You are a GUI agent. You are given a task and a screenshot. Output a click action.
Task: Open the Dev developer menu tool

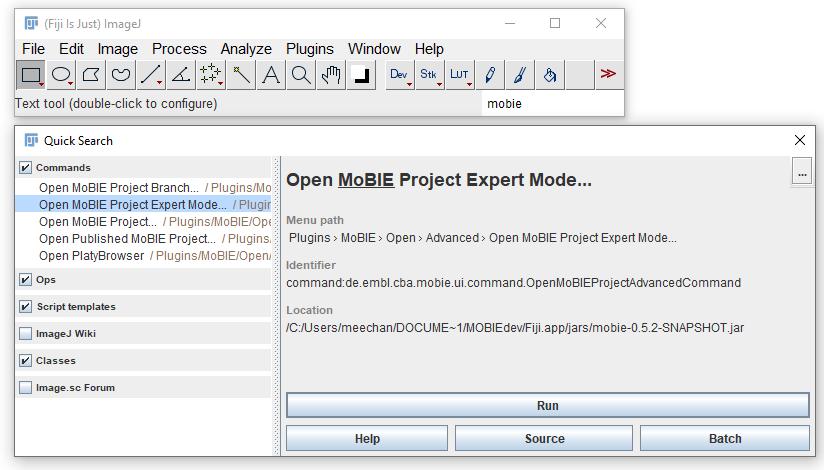click(400, 75)
